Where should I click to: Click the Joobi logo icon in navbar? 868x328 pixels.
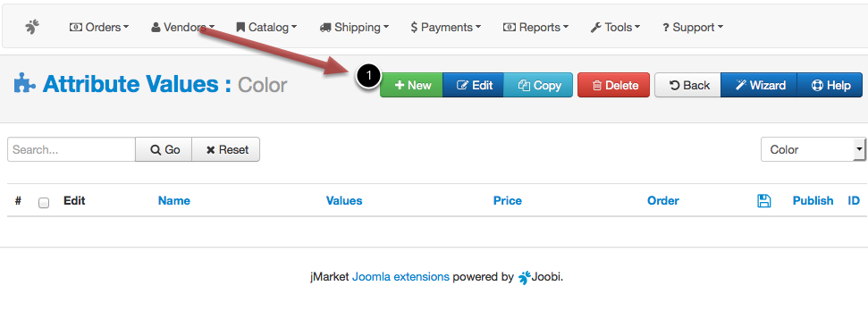(x=33, y=27)
